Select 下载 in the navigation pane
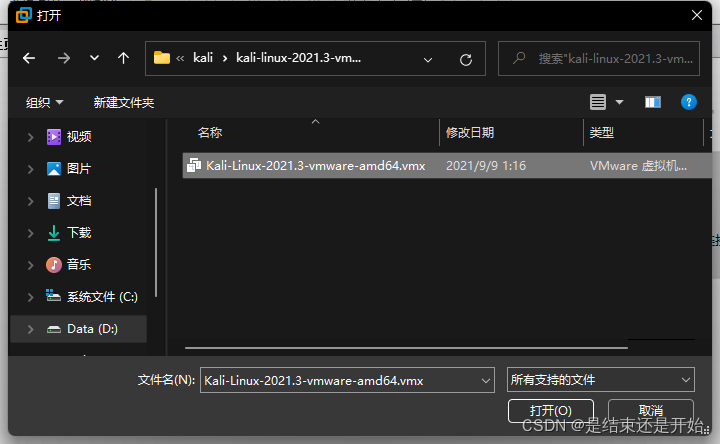This screenshot has width=720, height=444. point(79,233)
